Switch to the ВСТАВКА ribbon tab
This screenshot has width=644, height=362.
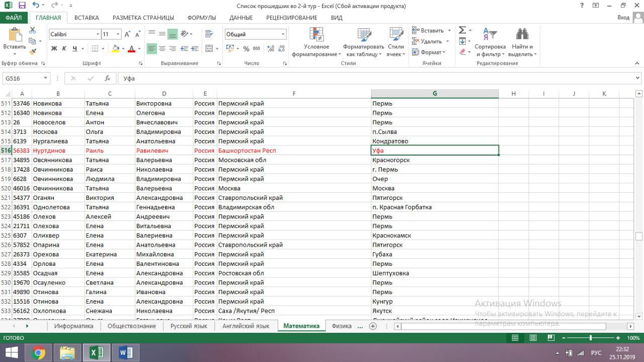coord(87,18)
